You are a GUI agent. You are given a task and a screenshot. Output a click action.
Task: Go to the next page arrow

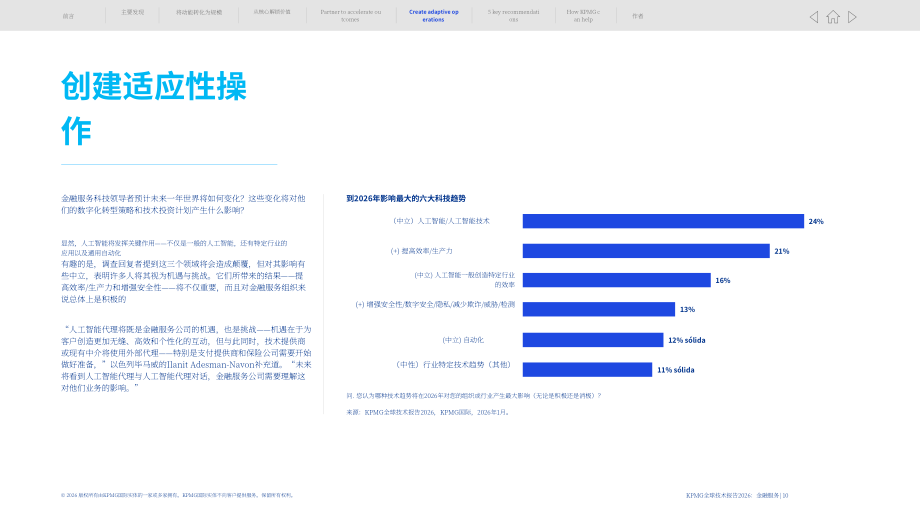(852, 17)
